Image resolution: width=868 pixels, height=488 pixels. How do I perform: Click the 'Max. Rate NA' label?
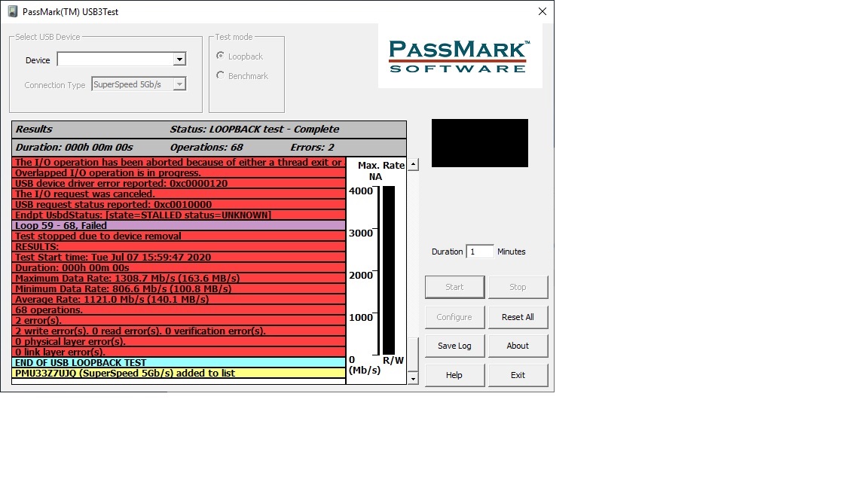click(381, 171)
